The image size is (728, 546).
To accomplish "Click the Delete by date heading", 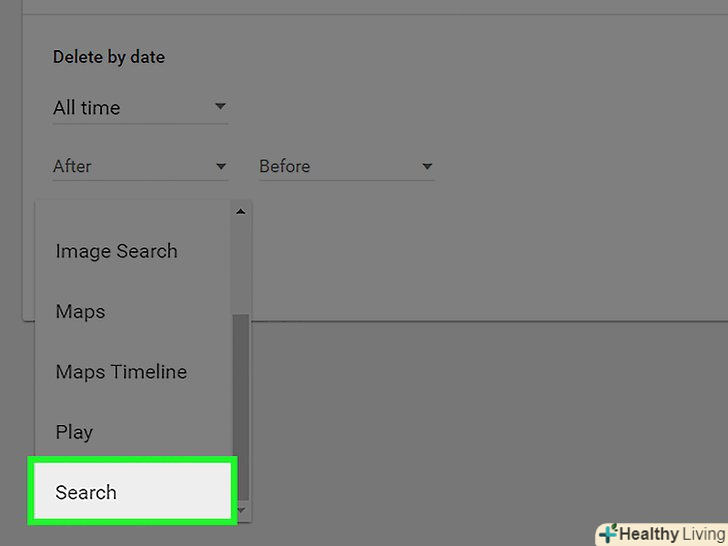I will tap(109, 57).
